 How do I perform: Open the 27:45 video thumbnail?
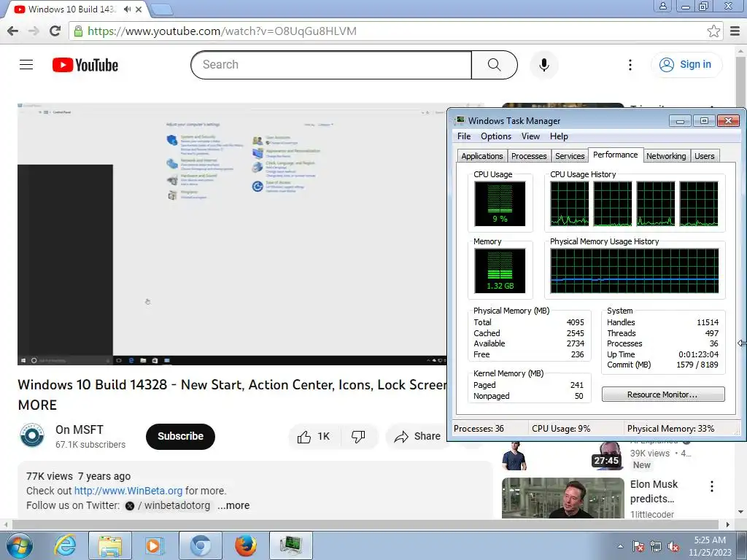[x=562, y=456]
